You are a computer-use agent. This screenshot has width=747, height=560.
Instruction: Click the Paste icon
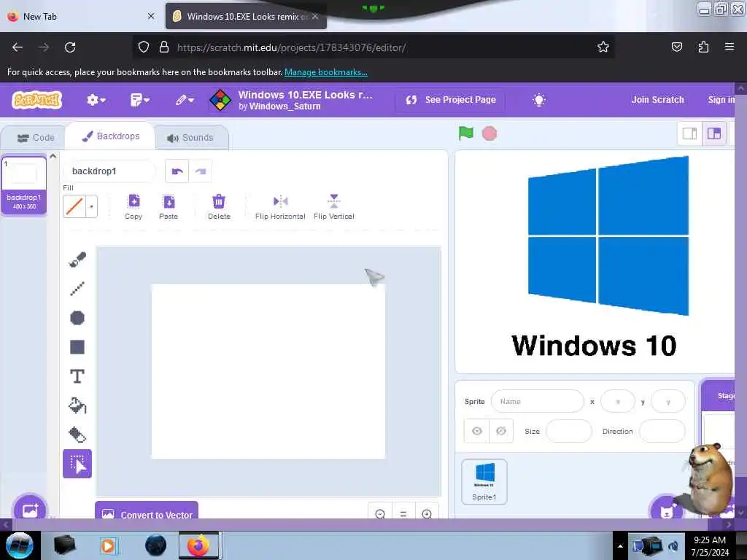169,206
